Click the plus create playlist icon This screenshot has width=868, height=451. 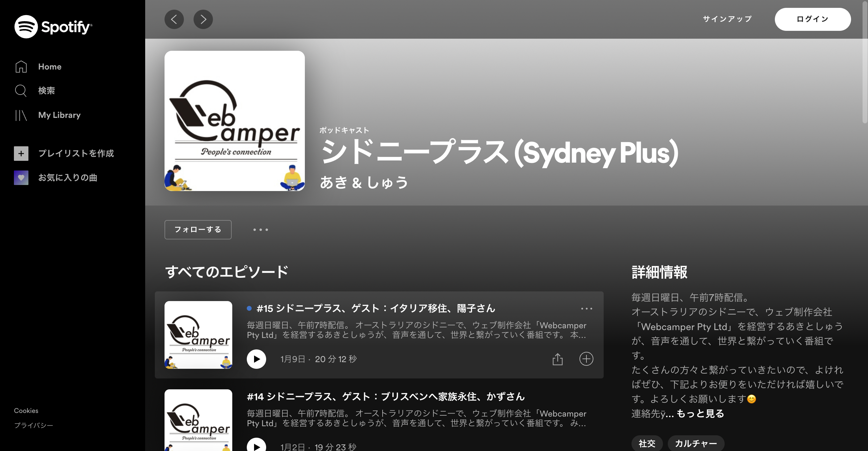click(21, 154)
